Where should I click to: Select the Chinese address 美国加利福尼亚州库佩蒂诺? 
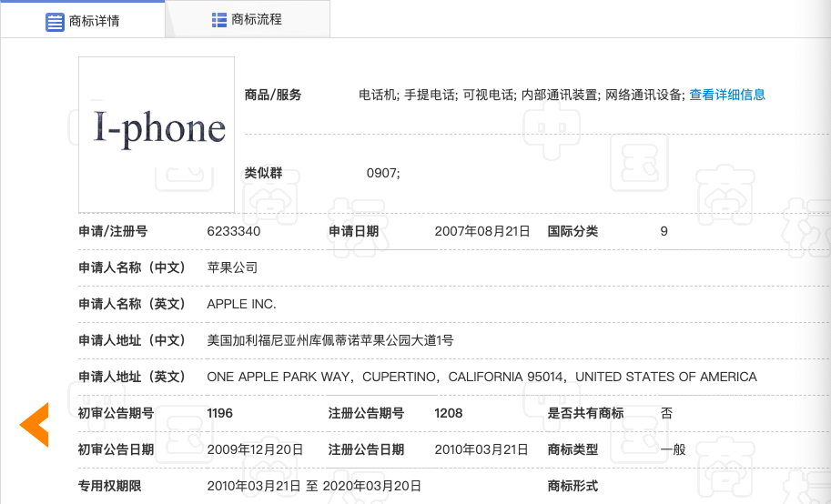pos(330,340)
